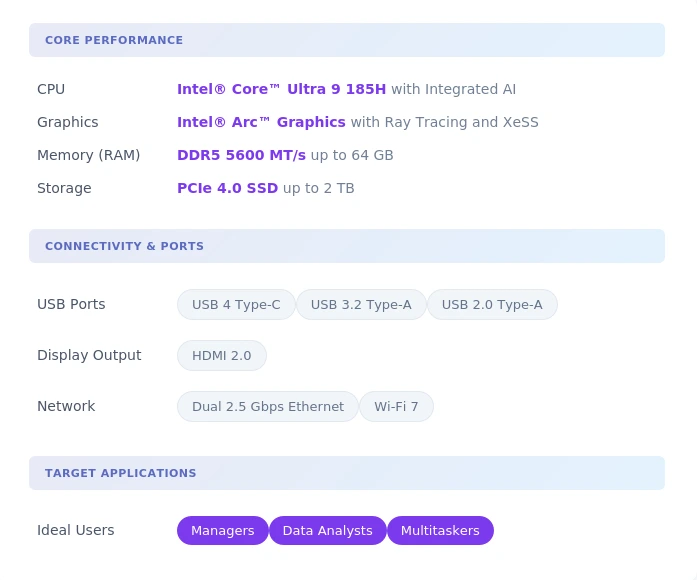Click the Connectivity & Ports section header
This screenshot has width=697, height=580.
(x=124, y=246)
